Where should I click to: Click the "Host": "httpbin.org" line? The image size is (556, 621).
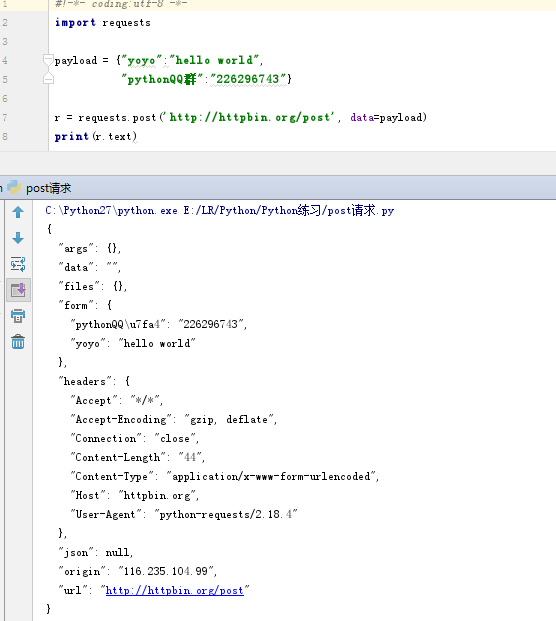pyautogui.click(x=135, y=495)
